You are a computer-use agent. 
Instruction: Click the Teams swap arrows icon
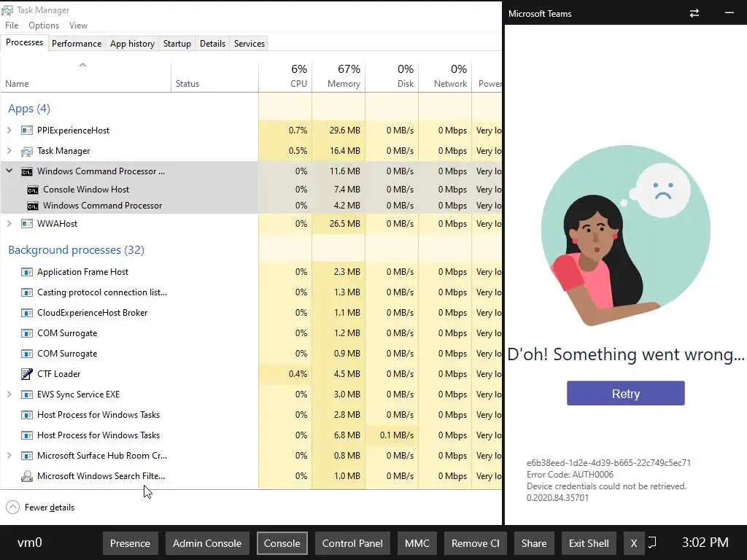pos(694,13)
